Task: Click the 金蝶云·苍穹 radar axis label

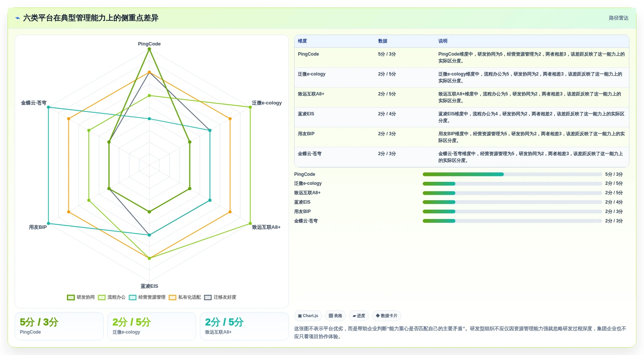Action: pyautogui.click(x=34, y=103)
